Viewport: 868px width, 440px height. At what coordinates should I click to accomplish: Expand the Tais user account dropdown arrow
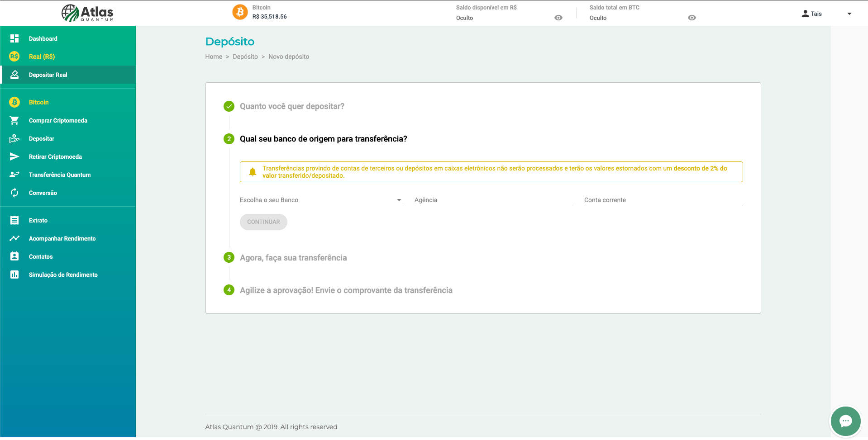click(849, 14)
